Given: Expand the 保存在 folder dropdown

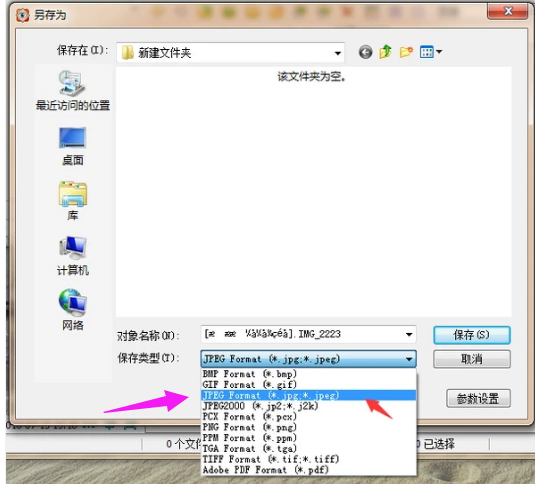Looking at the screenshot, I should [x=337, y=53].
